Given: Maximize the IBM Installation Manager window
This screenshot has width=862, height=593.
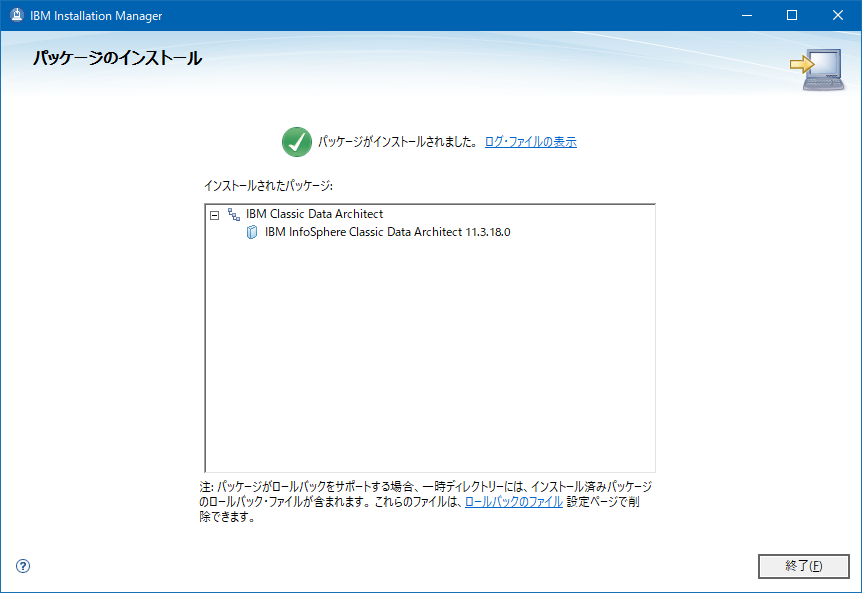Looking at the screenshot, I should click(792, 15).
